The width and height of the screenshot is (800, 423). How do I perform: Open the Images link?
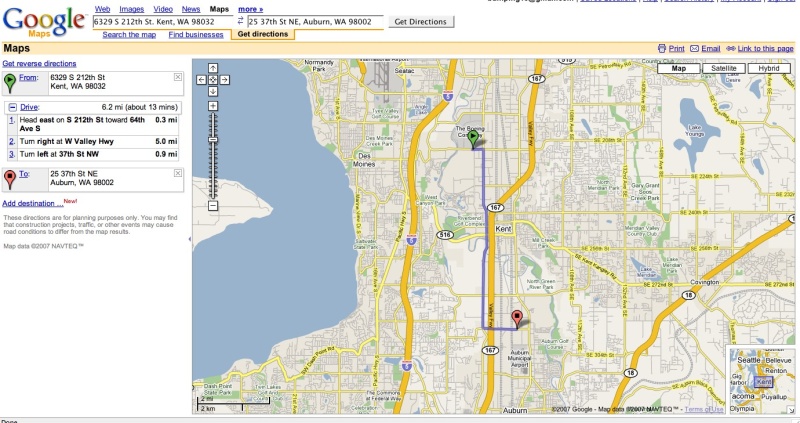pyautogui.click(x=132, y=9)
